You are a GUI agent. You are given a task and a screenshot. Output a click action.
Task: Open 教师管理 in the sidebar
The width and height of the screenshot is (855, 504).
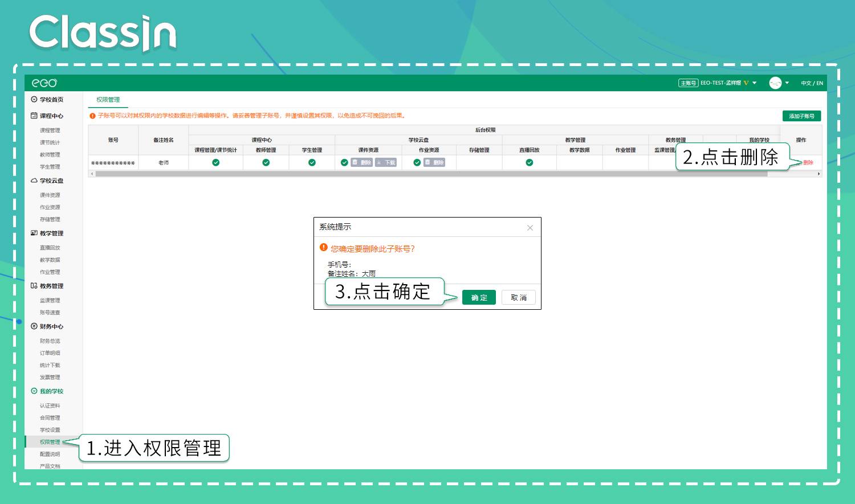(x=50, y=154)
